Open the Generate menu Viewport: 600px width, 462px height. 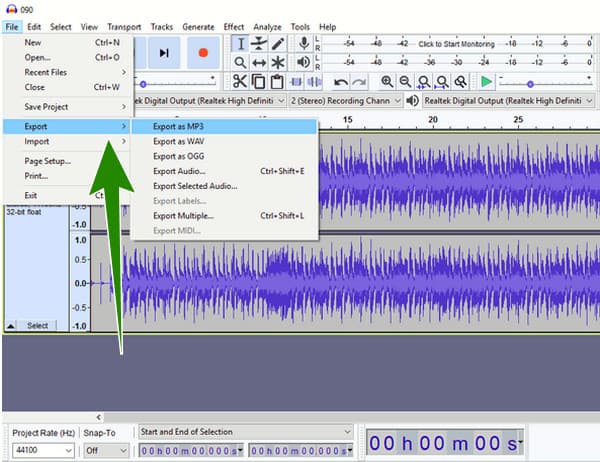point(198,27)
